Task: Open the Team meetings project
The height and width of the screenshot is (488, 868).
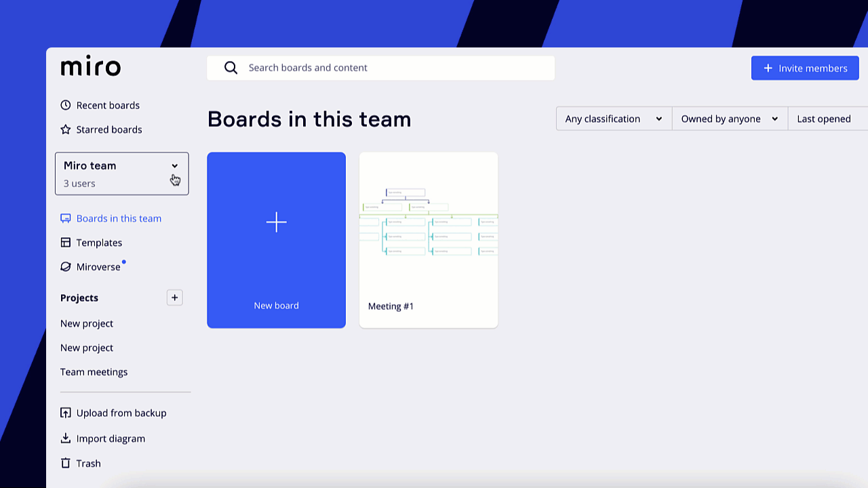Action: point(94,372)
